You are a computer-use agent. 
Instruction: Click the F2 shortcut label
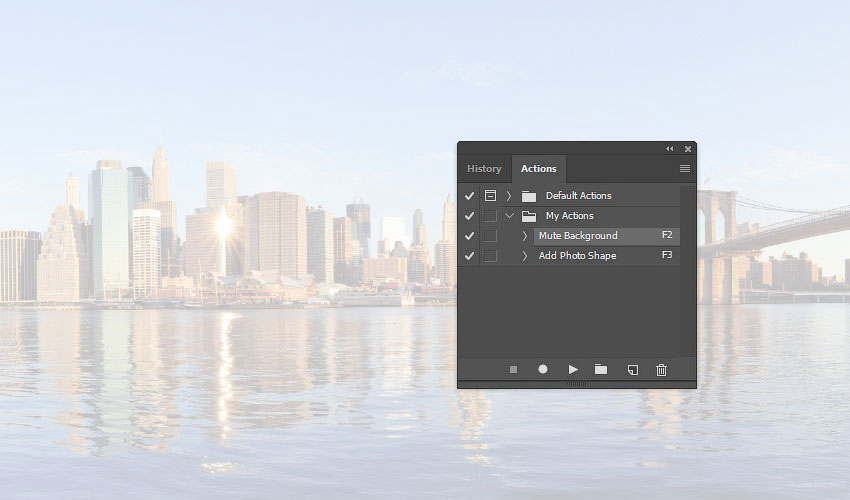[667, 235]
